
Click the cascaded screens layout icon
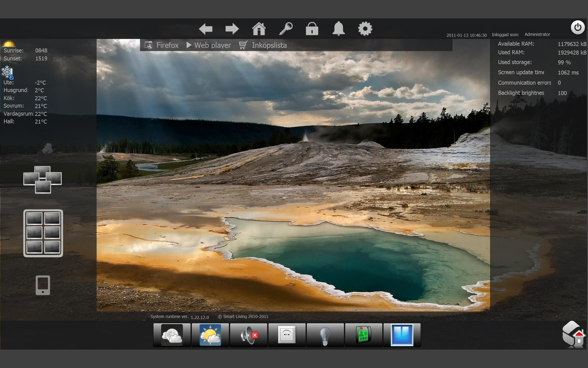43,180
